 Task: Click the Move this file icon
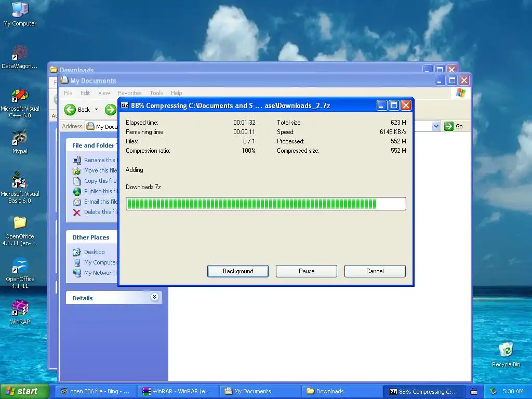[77, 170]
